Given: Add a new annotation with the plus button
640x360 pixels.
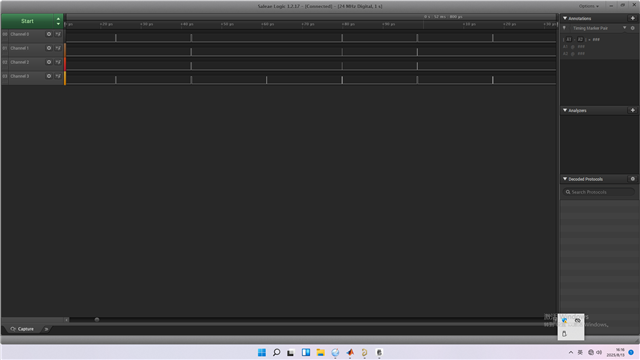Looking at the screenshot, I should click(633, 18).
